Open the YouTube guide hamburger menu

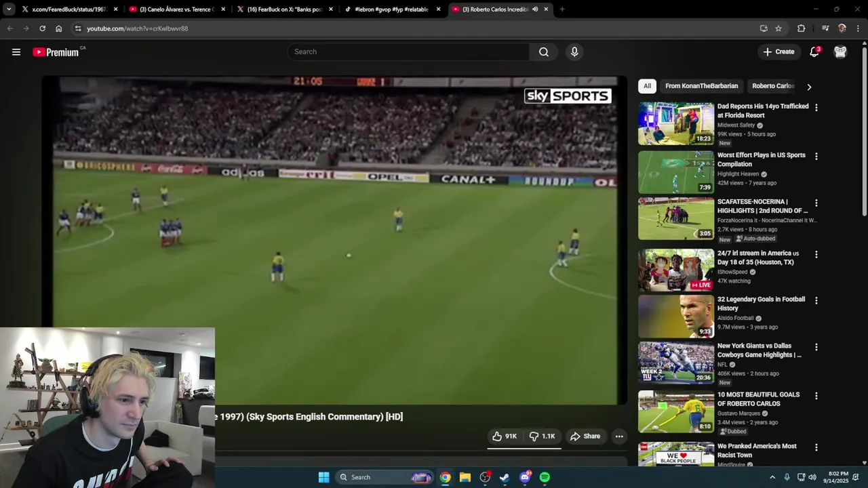pyautogui.click(x=16, y=52)
